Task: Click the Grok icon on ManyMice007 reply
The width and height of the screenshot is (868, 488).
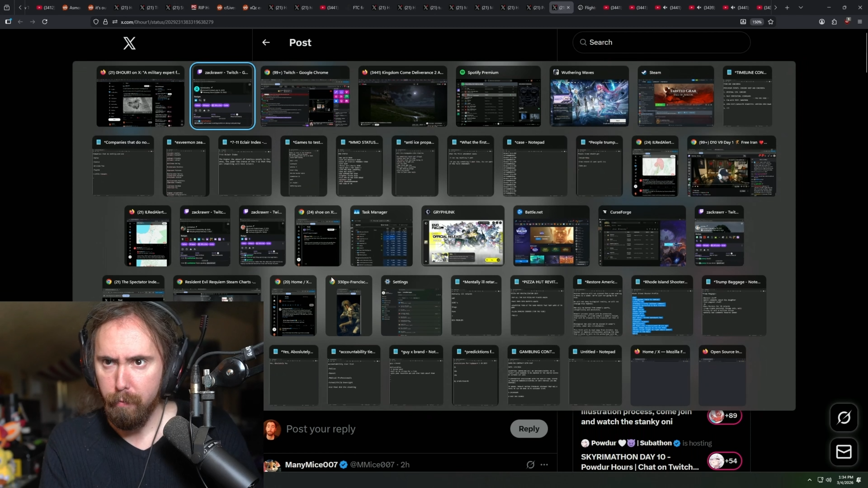Action: tap(530, 465)
